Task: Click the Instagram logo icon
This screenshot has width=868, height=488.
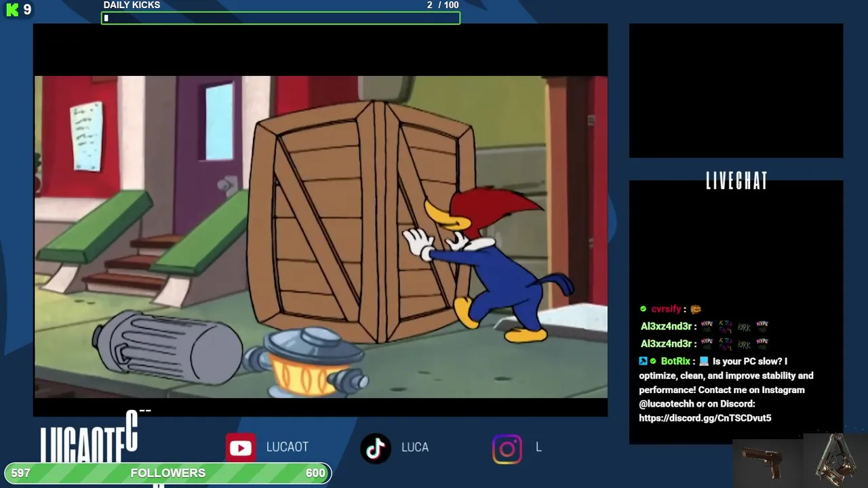Action: [507, 449]
